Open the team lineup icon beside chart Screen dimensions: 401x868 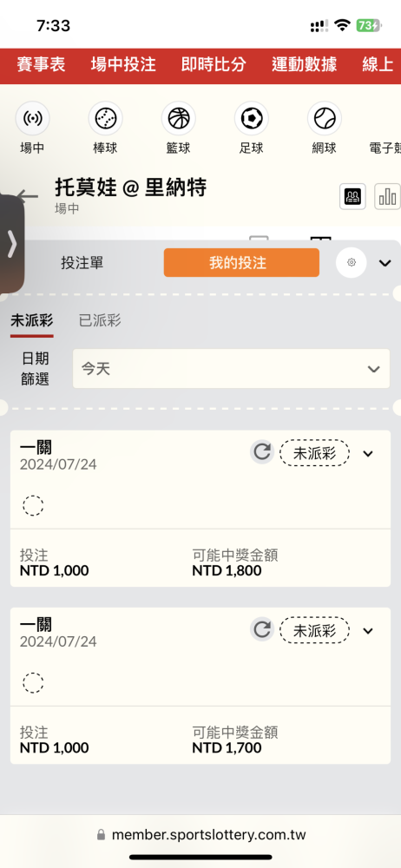pyautogui.click(x=352, y=196)
